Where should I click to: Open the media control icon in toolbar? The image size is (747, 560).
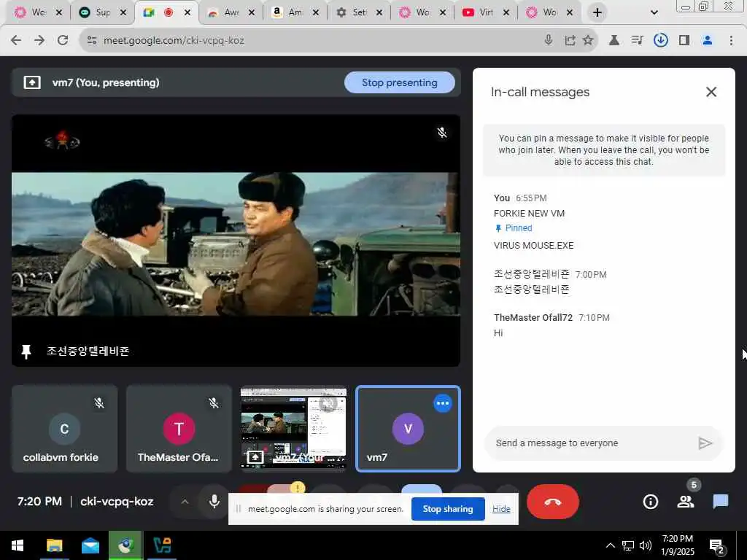pos(637,41)
